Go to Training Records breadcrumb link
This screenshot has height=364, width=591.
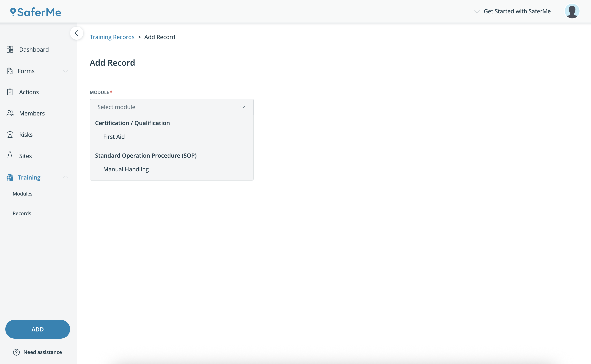[x=112, y=37]
